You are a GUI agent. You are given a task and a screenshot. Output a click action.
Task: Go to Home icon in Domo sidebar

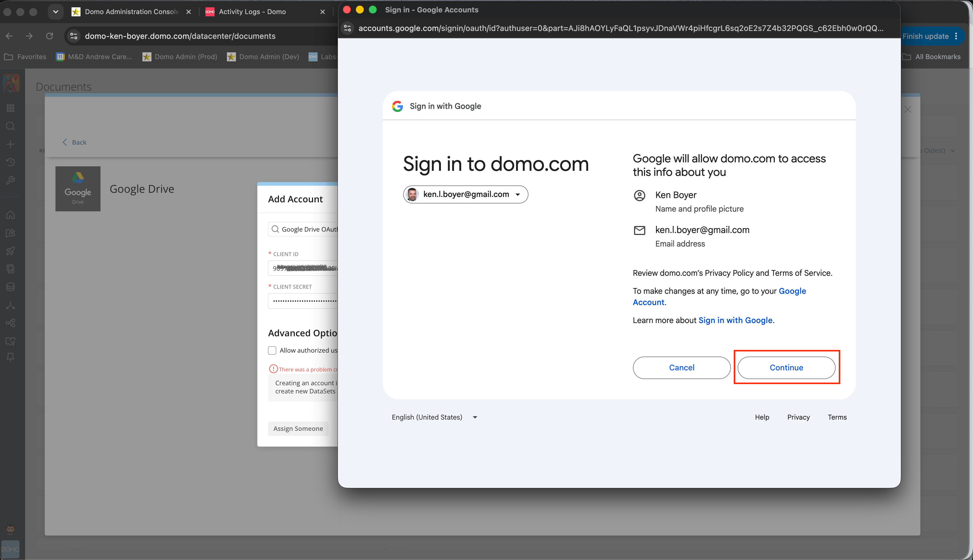pos(10,215)
